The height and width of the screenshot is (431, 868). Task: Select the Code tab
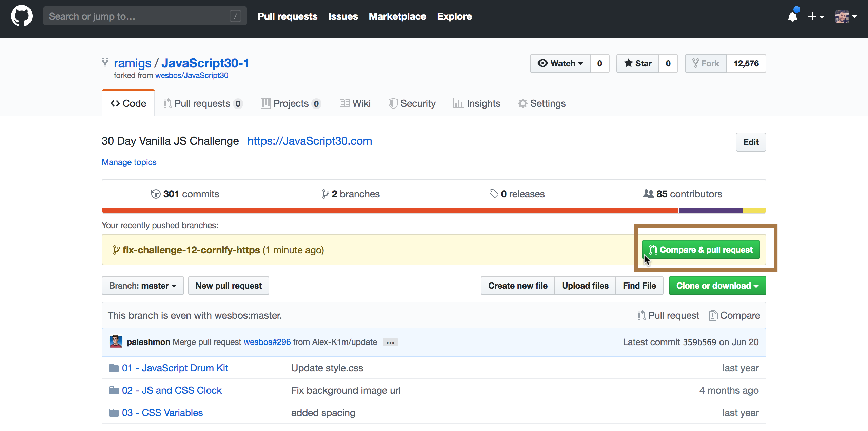click(128, 103)
